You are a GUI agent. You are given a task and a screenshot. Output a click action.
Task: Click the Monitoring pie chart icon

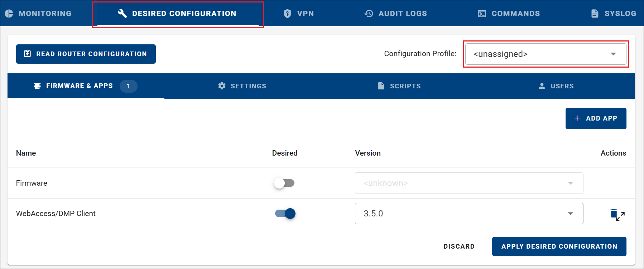tap(9, 14)
